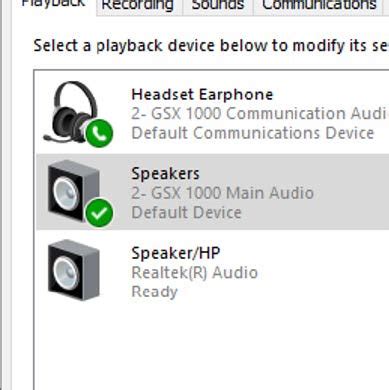Open the Communications tab
389x390 pixels.
click(x=319, y=5)
